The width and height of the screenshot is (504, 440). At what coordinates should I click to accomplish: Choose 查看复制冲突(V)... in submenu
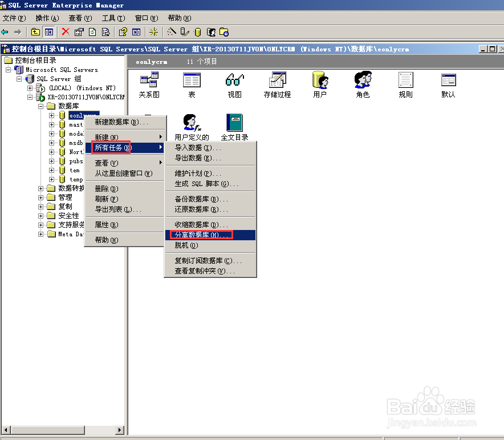point(210,271)
